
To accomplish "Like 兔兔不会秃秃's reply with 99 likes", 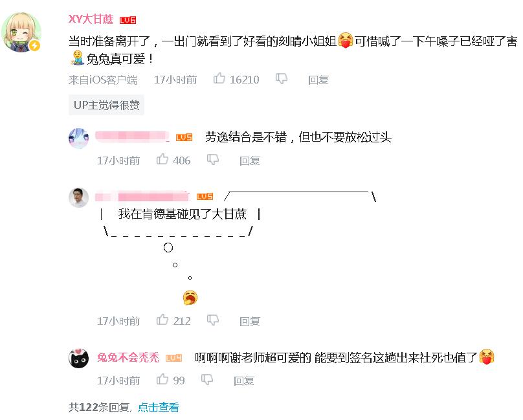I will [x=162, y=379].
